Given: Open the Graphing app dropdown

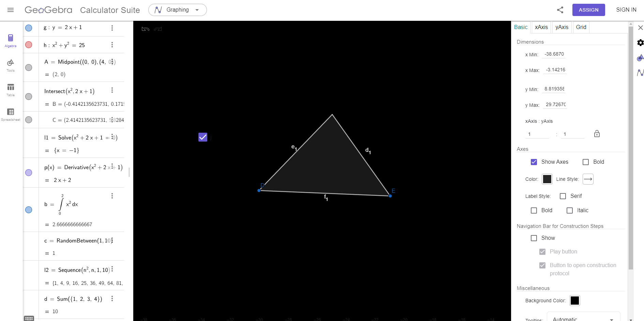Looking at the screenshot, I should (x=178, y=10).
